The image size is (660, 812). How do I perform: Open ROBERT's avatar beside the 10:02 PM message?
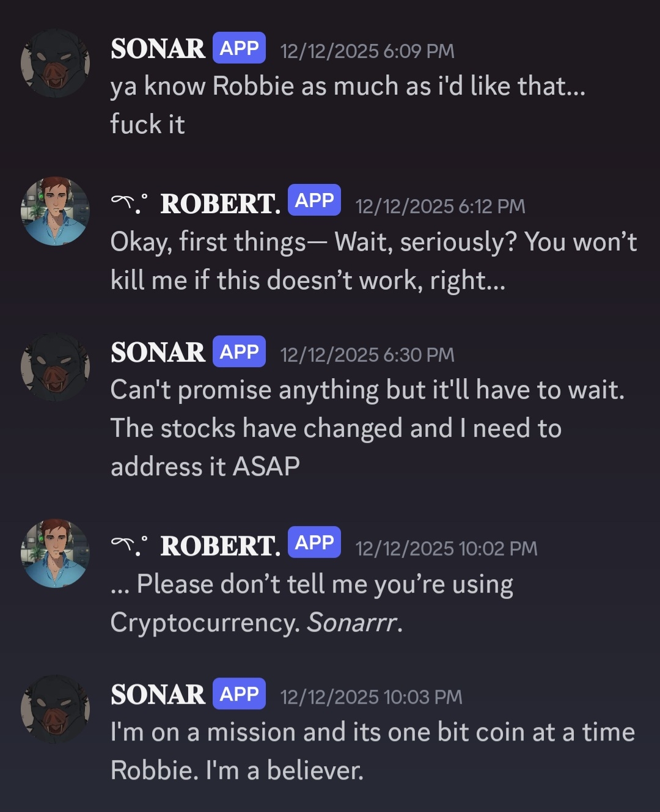click(x=55, y=554)
